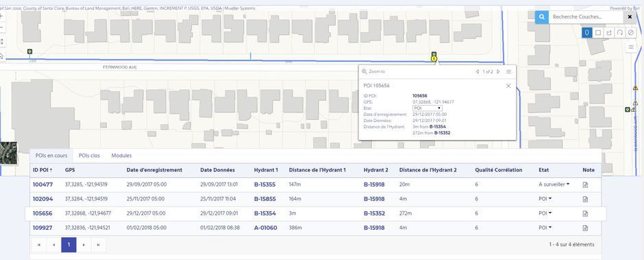Open Etat dropdown in POI popup
644x260 pixels.
tap(428, 108)
